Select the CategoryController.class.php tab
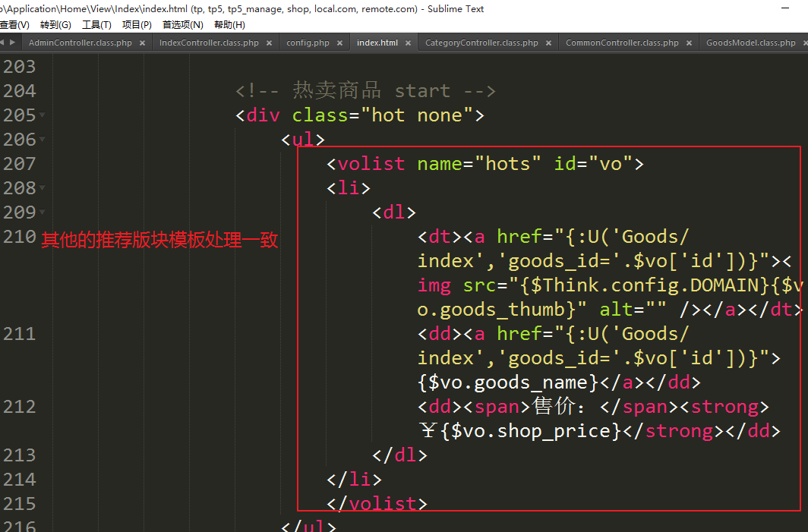808x532 pixels. [481, 43]
